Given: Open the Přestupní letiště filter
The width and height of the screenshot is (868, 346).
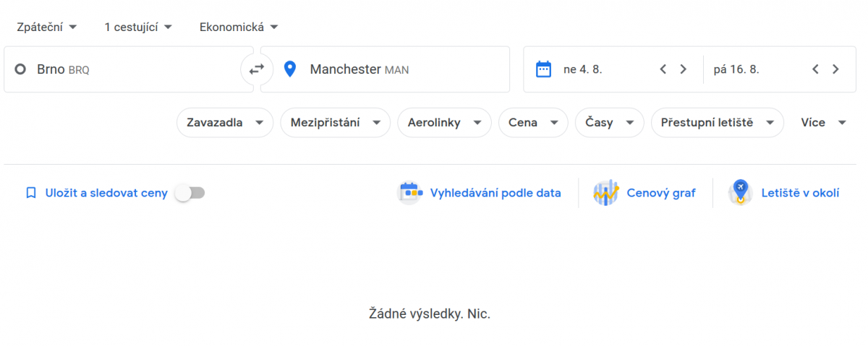Looking at the screenshot, I should pyautogui.click(x=717, y=123).
